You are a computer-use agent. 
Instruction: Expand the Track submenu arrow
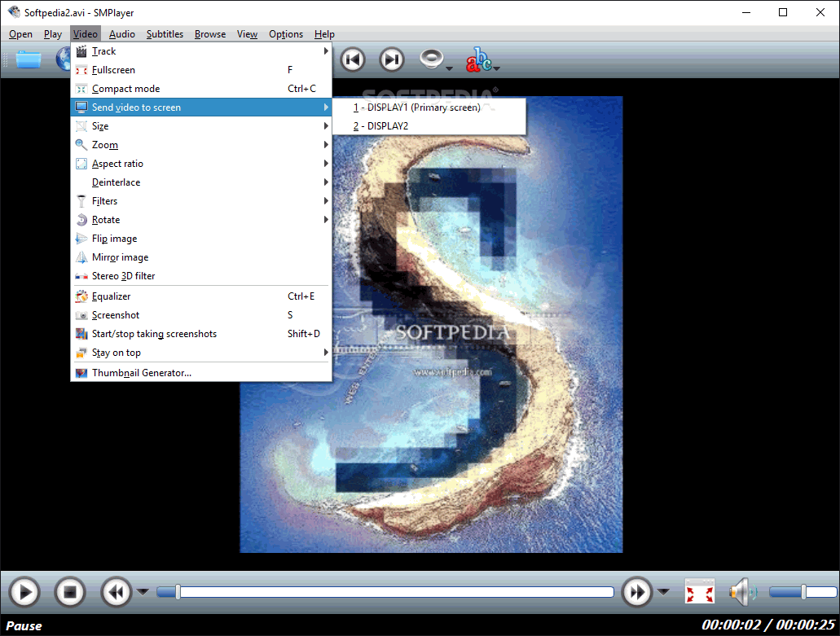(x=326, y=51)
